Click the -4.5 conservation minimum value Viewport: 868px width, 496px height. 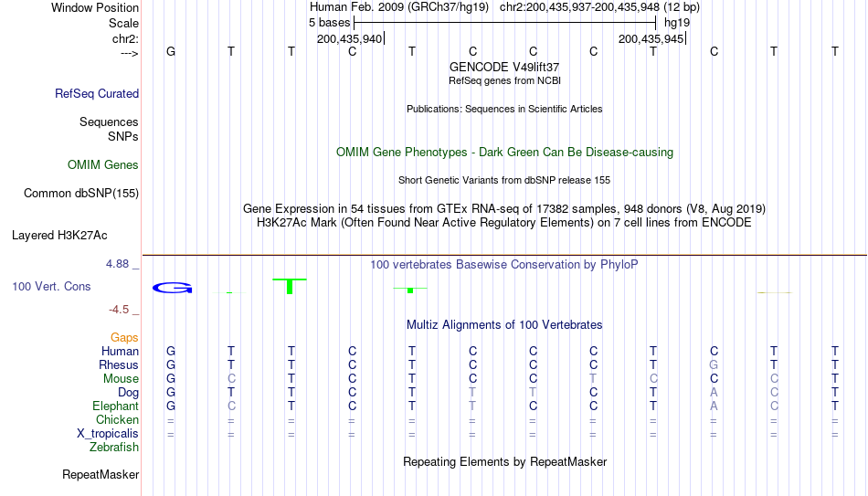tap(119, 310)
